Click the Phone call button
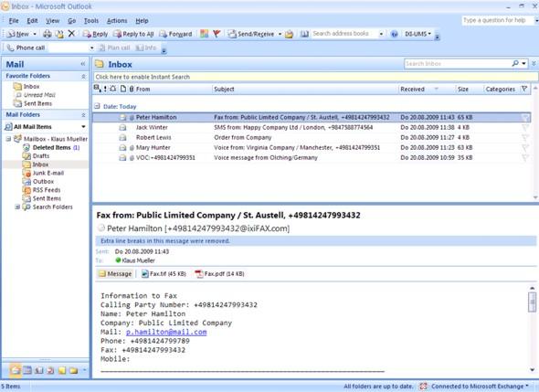539x392 pixels. (x=26, y=48)
